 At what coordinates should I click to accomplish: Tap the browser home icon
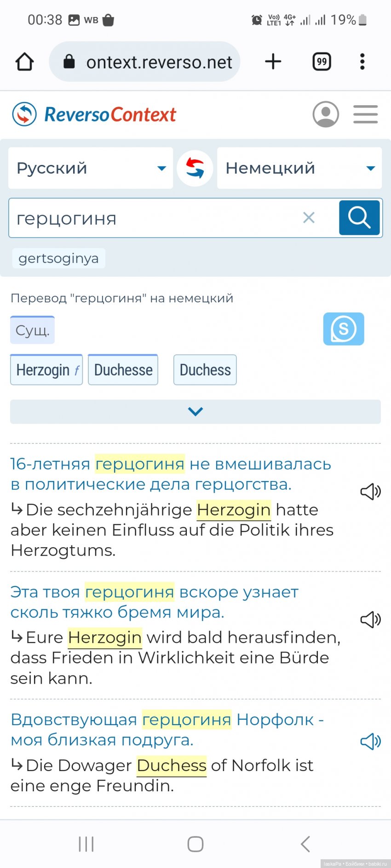click(x=25, y=62)
